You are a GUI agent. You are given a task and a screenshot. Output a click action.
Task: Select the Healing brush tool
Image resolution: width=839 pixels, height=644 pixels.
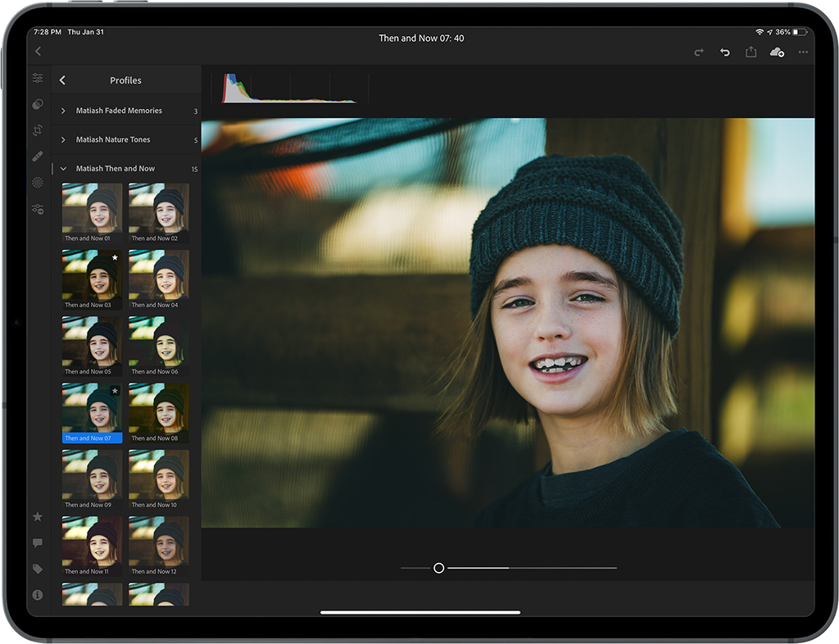(x=38, y=156)
